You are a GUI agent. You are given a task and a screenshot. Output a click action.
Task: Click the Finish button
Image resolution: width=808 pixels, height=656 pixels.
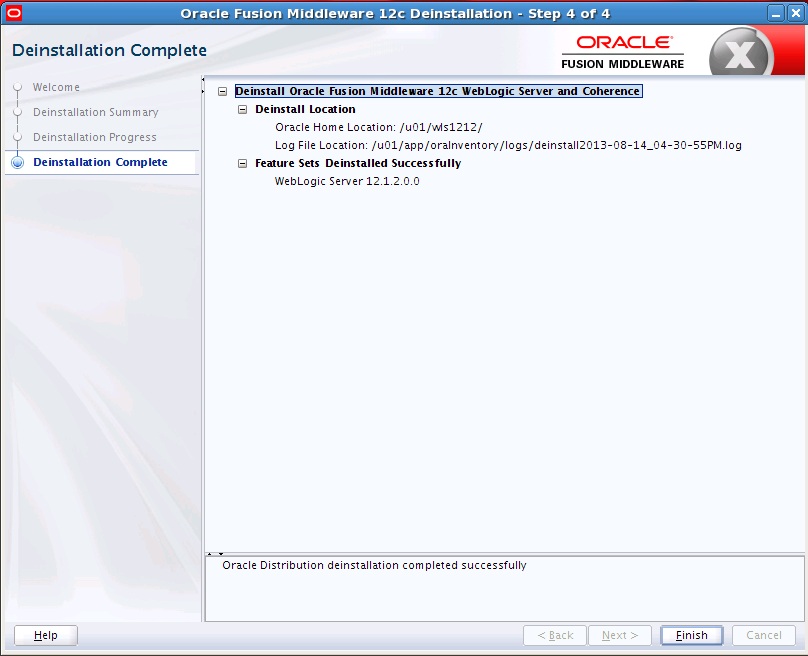click(692, 635)
